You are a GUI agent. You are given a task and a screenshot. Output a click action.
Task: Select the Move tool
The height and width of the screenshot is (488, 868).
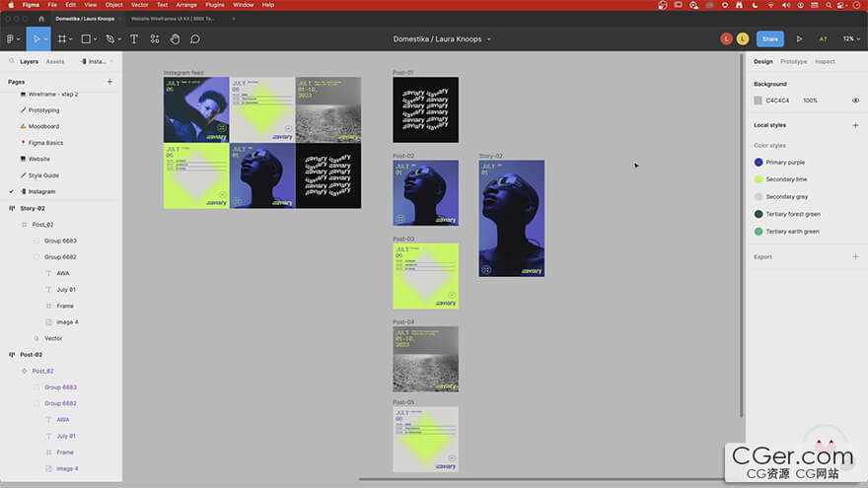[36, 38]
